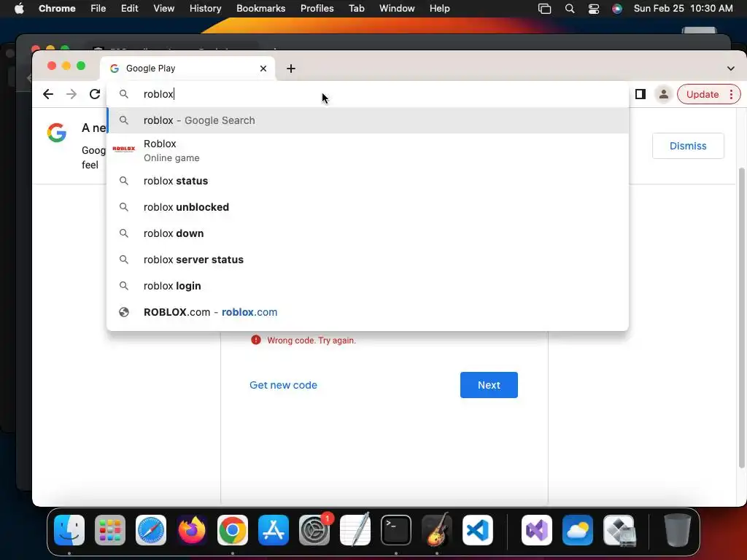Click the Roblox logo in suggestions
747x560 pixels.
(124, 149)
